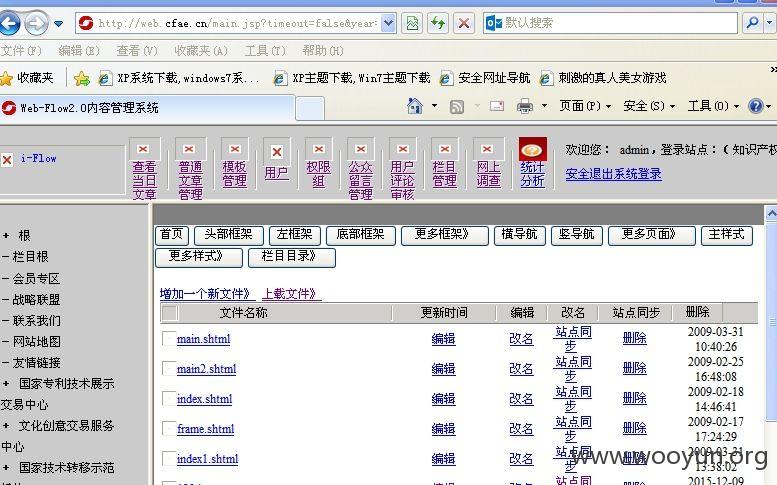Check the box for index.shtml
Image resolution: width=777 pixels, height=485 pixels.
coord(169,398)
